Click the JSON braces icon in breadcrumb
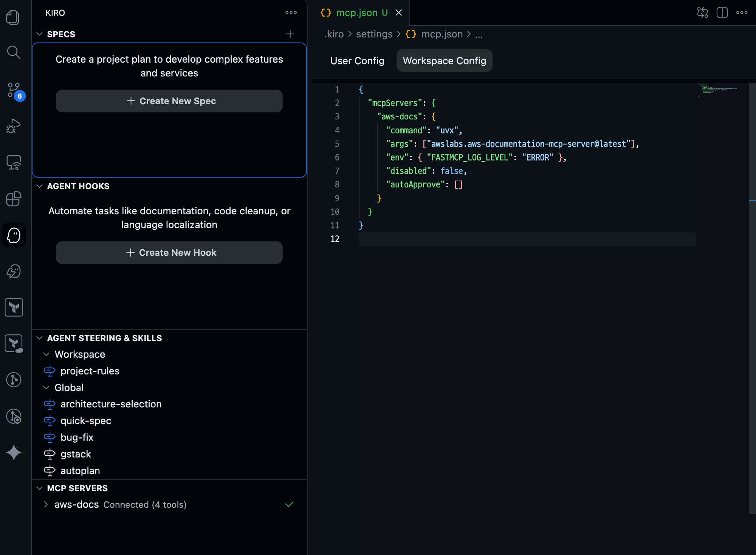This screenshot has height=555, width=756. pyautogui.click(x=411, y=34)
